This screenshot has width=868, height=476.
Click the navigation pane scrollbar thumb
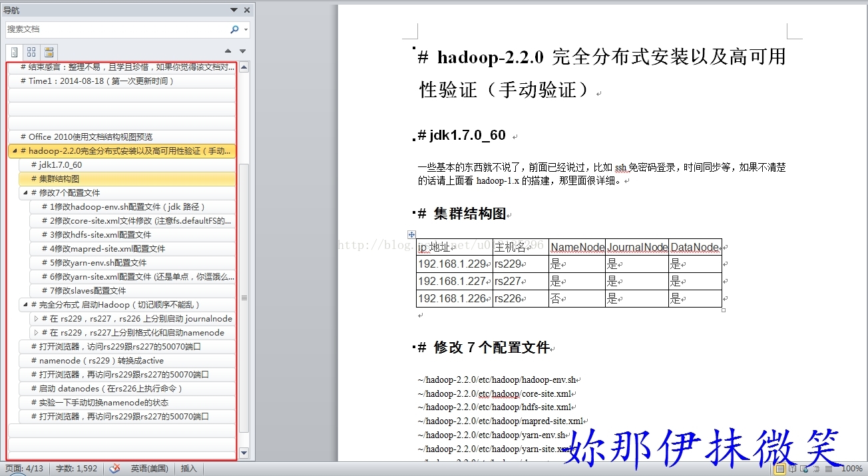point(244,298)
